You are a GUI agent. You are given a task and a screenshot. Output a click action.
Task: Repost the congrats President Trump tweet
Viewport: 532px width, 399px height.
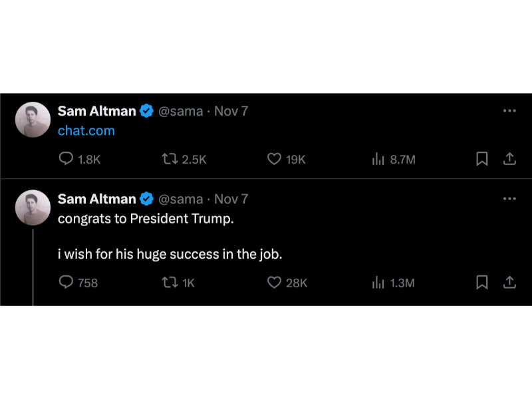tap(170, 283)
